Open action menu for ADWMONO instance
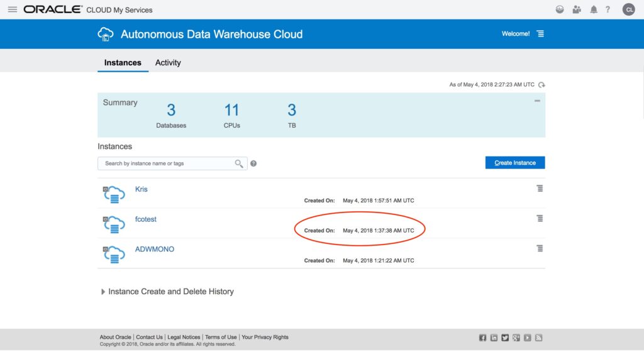This screenshot has height=352, width=644. 540,248
